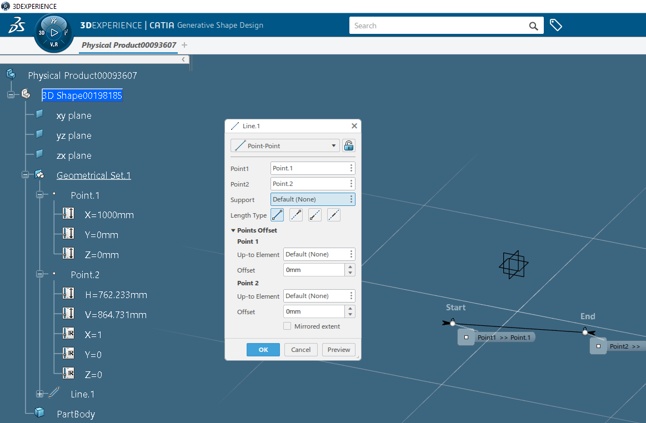The height and width of the screenshot is (423, 646).
Task: Click the Physical Product root node icon
Action: pyautogui.click(x=11, y=75)
